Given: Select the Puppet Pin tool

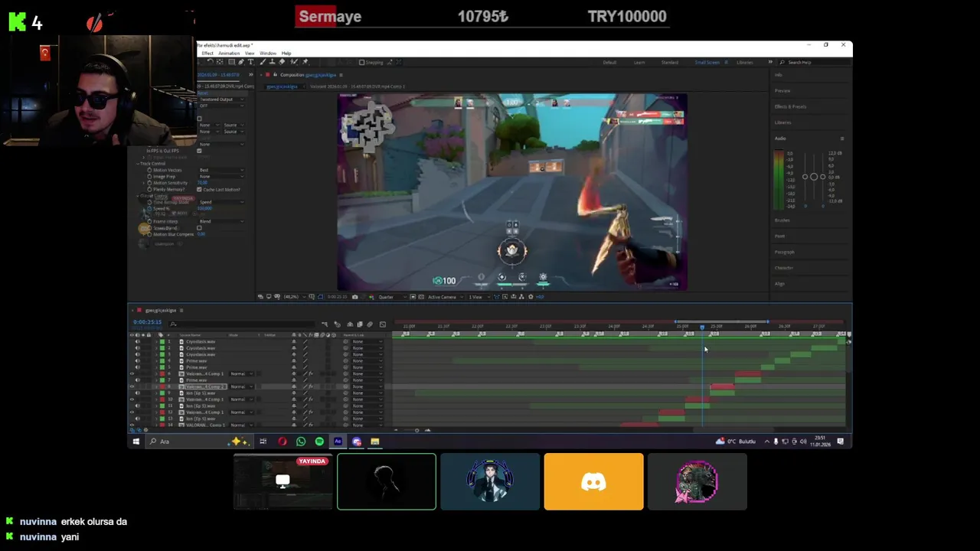Looking at the screenshot, I should (305, 61).
